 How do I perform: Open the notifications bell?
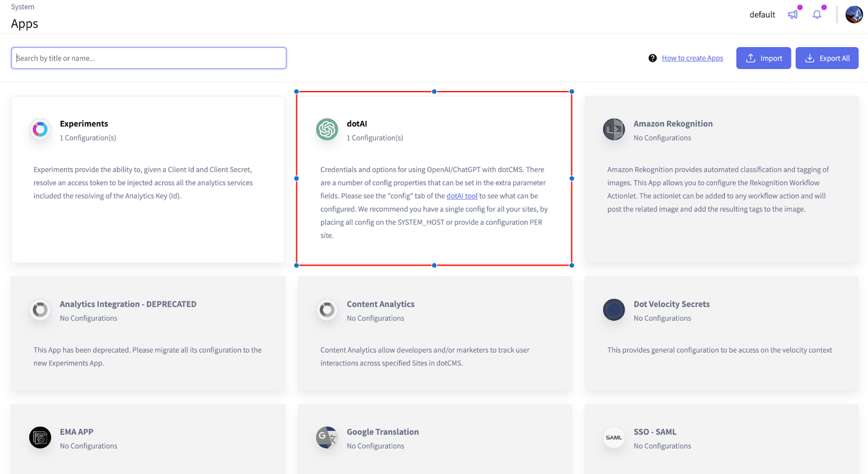pos(817,15)
